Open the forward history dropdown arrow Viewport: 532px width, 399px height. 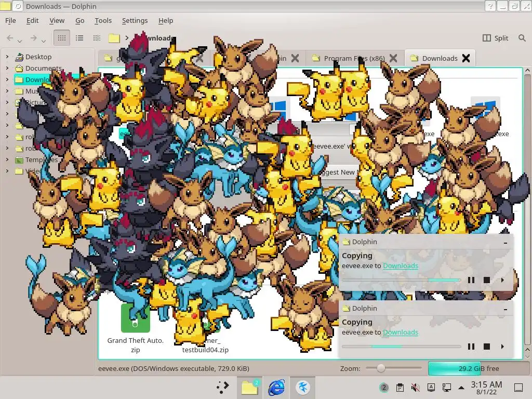tap(44, 42)
